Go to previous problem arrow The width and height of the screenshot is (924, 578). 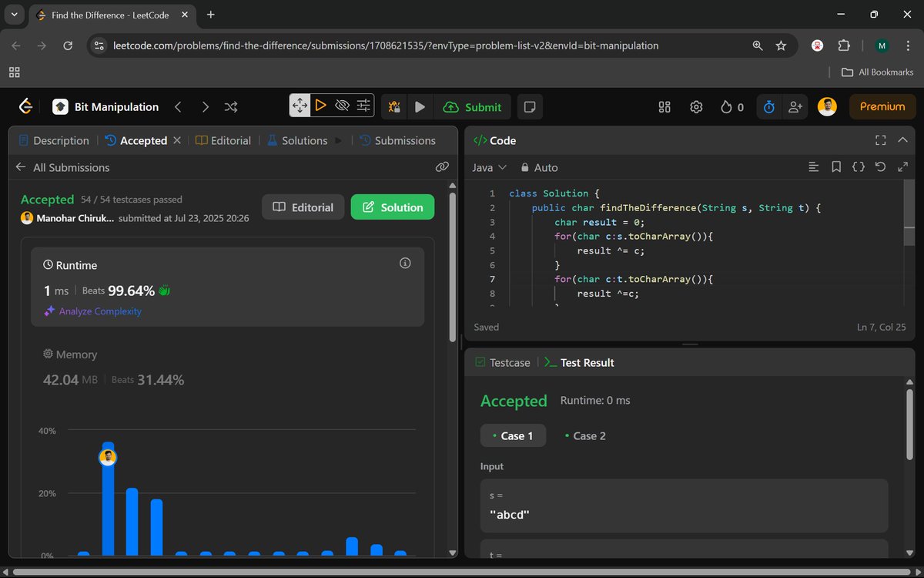click(x=178, y=107)
